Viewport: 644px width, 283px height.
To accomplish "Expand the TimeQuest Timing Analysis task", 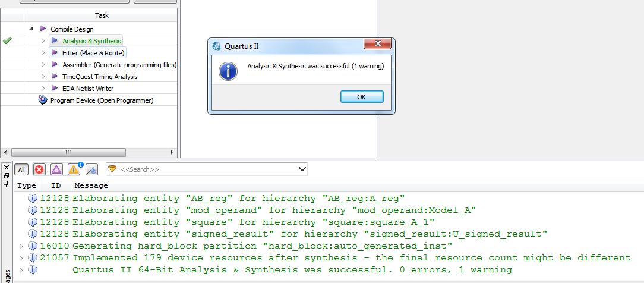I will [43, 76].
